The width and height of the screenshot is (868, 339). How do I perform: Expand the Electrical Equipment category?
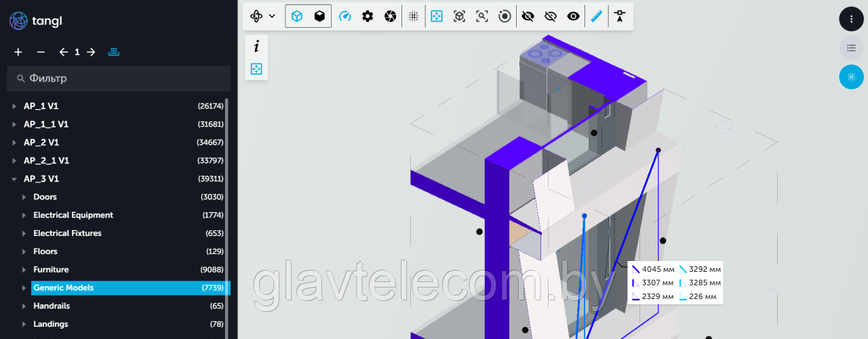pyautogui.click(x=24, y=216)
